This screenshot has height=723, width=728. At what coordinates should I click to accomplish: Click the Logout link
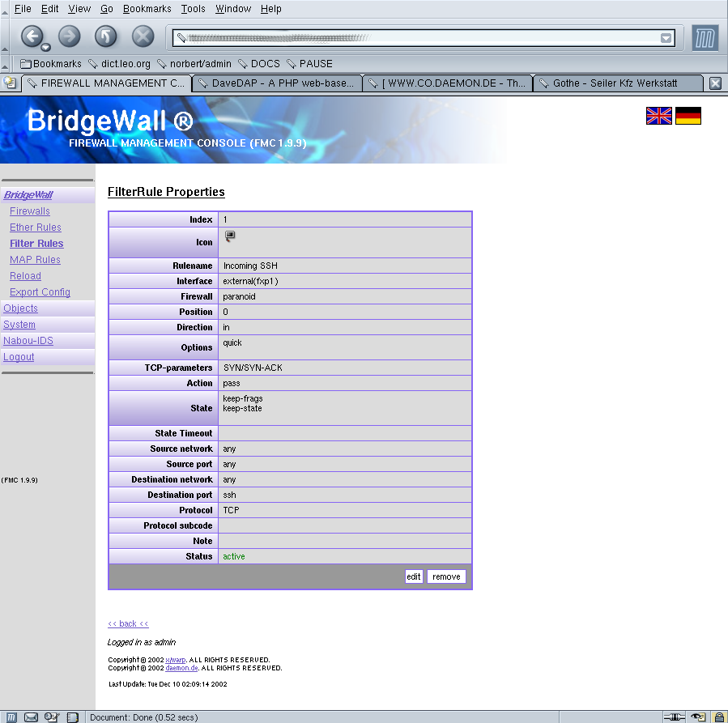(19, 357)
